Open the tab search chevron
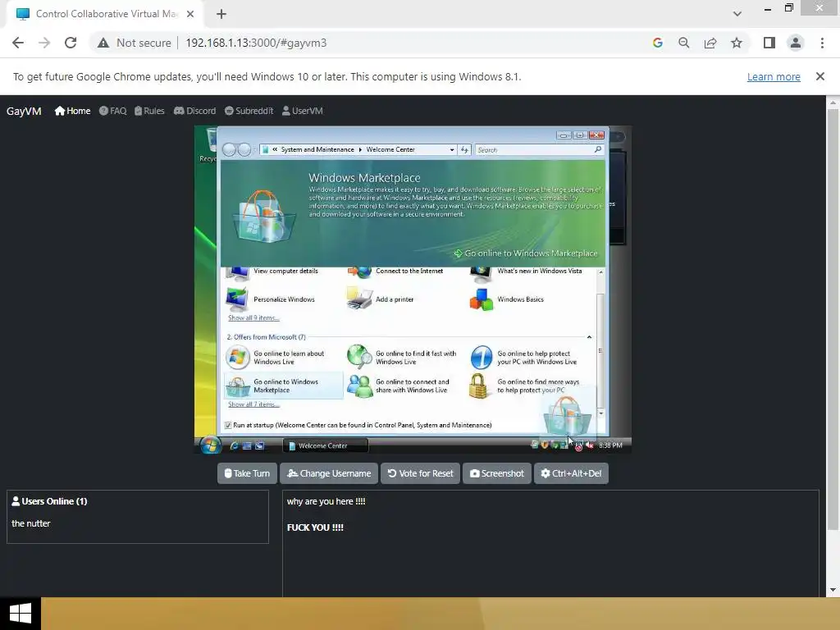The image size is (840, 630). pos(737,14)
